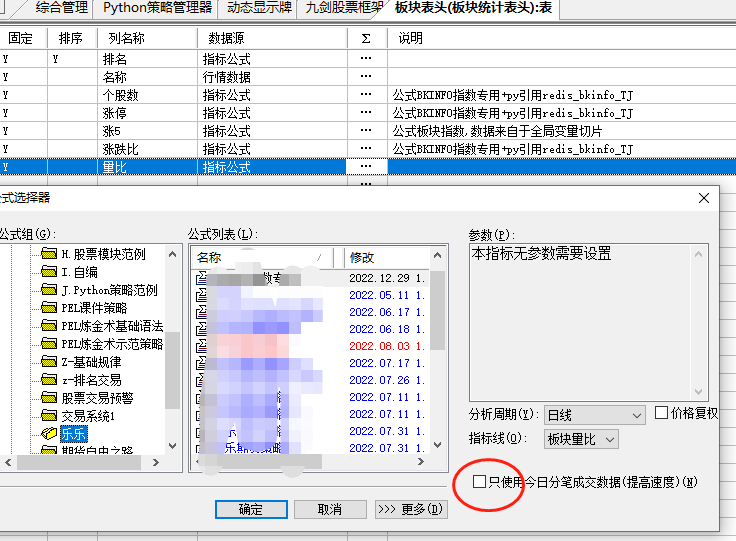Open ellipsis button in 涨跌比 row

tap(366, 149)
